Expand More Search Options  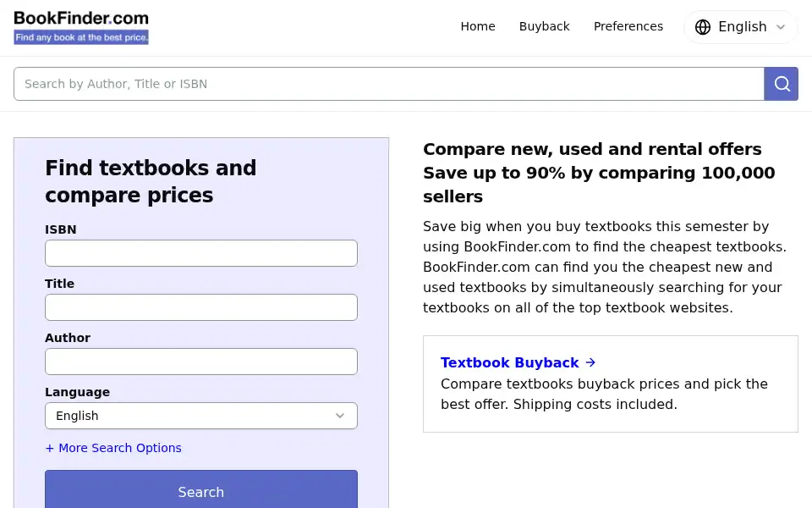113,448
